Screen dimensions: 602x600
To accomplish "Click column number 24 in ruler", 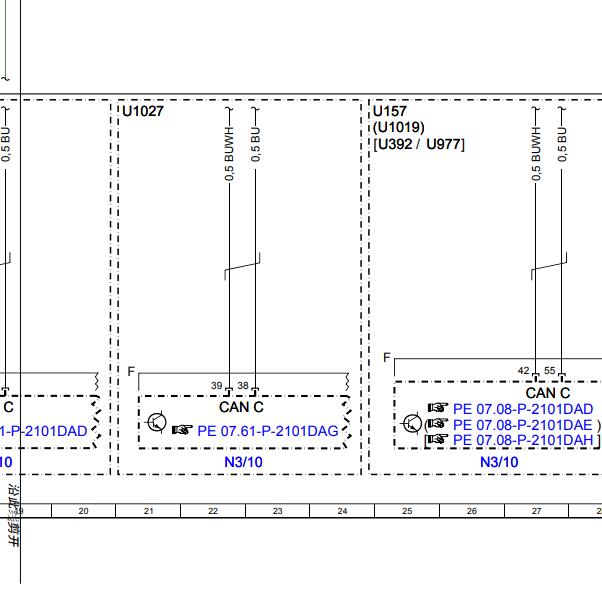I will pyautogui.click(x=342, y=511).
